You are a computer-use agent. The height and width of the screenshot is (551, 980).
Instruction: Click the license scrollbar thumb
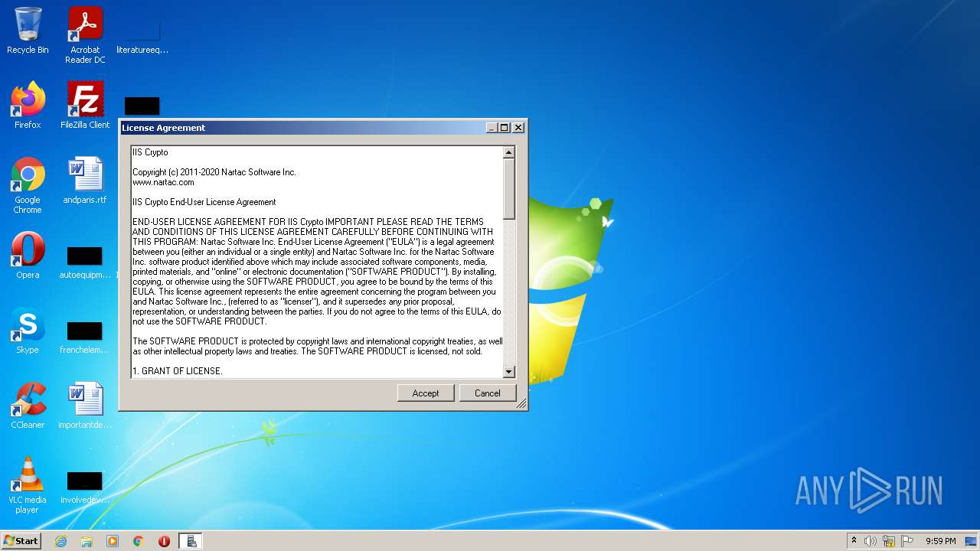pyautogui.click(x=508, y=188)
